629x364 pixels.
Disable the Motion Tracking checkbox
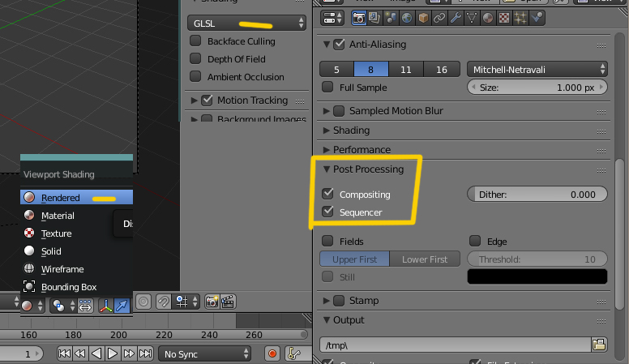pos(207,100)
